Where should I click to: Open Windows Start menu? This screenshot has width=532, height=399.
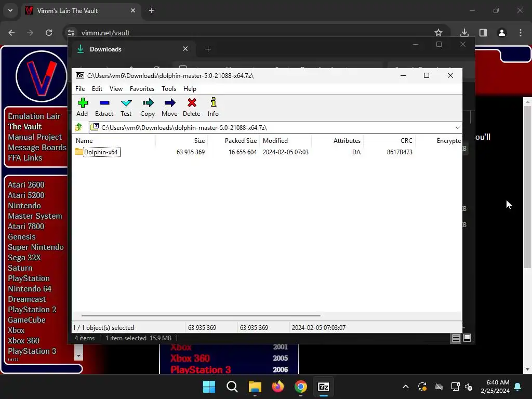point(209,387)
